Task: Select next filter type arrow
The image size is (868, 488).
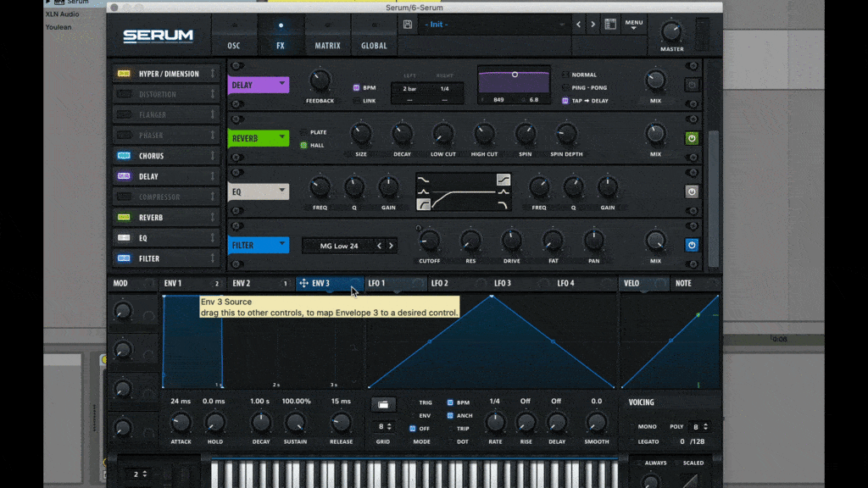Action: coord(392,246)
